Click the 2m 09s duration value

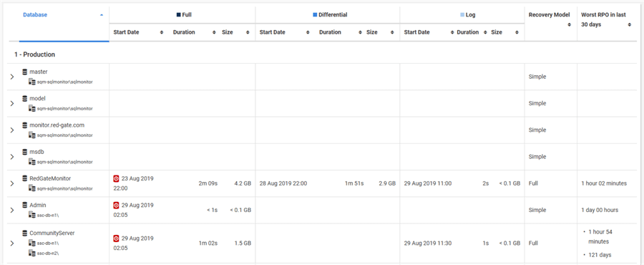tap(208, 183)
